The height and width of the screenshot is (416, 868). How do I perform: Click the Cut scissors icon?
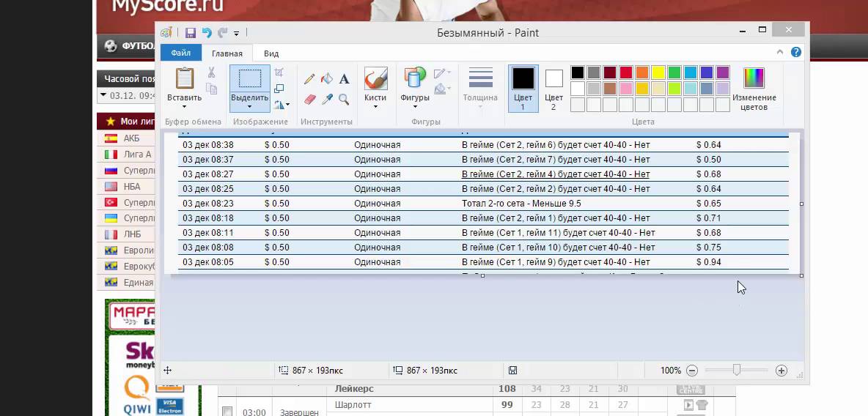point(211,73)
